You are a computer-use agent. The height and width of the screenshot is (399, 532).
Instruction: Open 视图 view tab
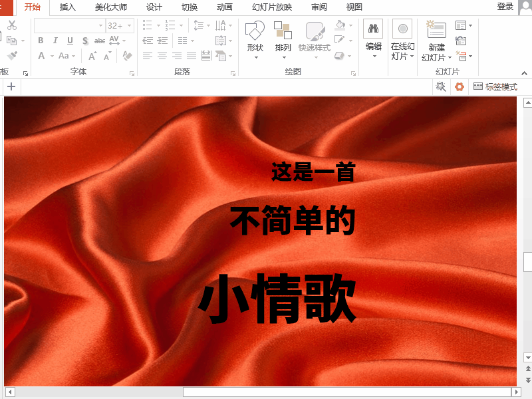click(x=354, y=7)
